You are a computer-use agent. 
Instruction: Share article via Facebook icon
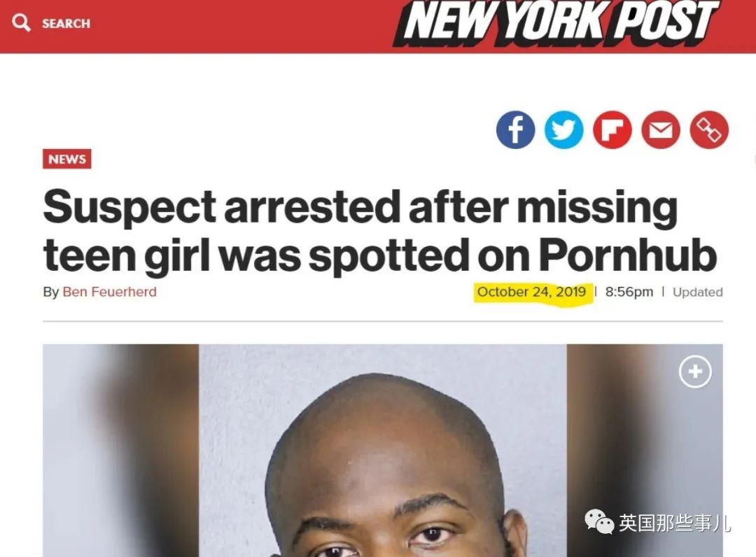point(515,129)
